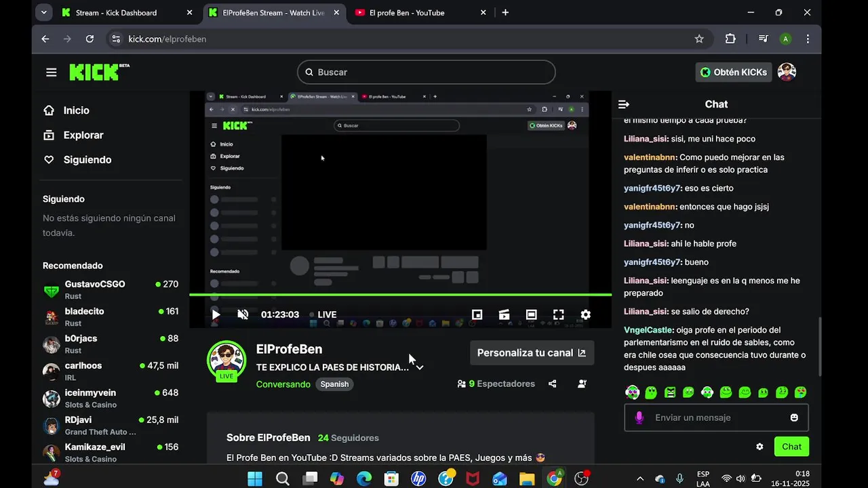868x488 pixels.
Task: Click the clip creation icon
Action: (504, 314)
